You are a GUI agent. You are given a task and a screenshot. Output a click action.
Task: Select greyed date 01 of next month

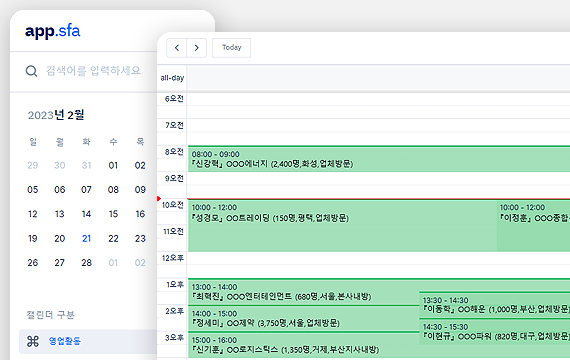click(x=113, y=263)
